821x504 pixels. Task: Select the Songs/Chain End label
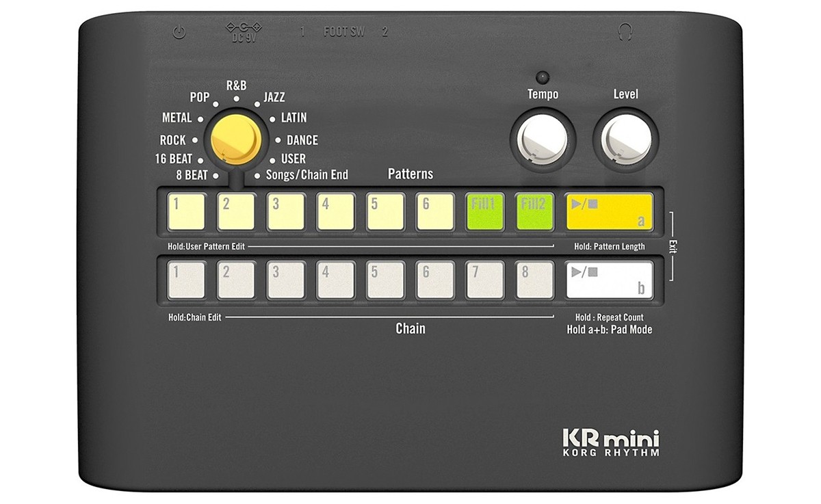click(x=307, y=175)
